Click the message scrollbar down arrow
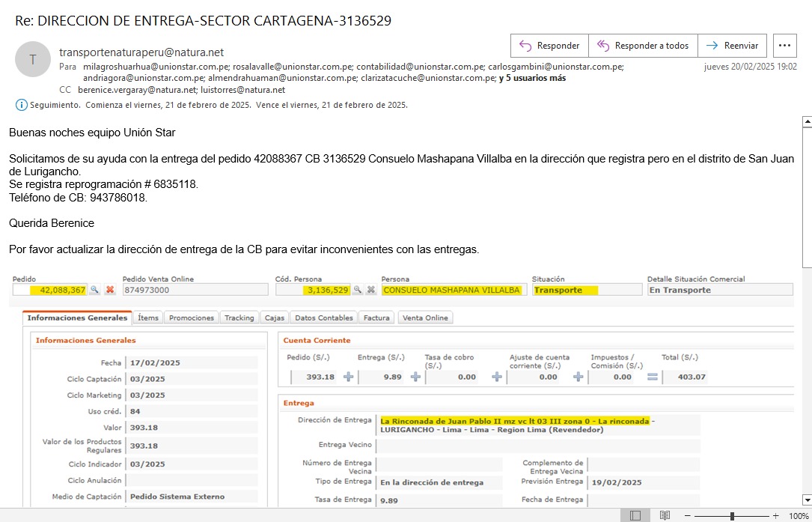Screen dimensions: 812x522 pos(806,500)
